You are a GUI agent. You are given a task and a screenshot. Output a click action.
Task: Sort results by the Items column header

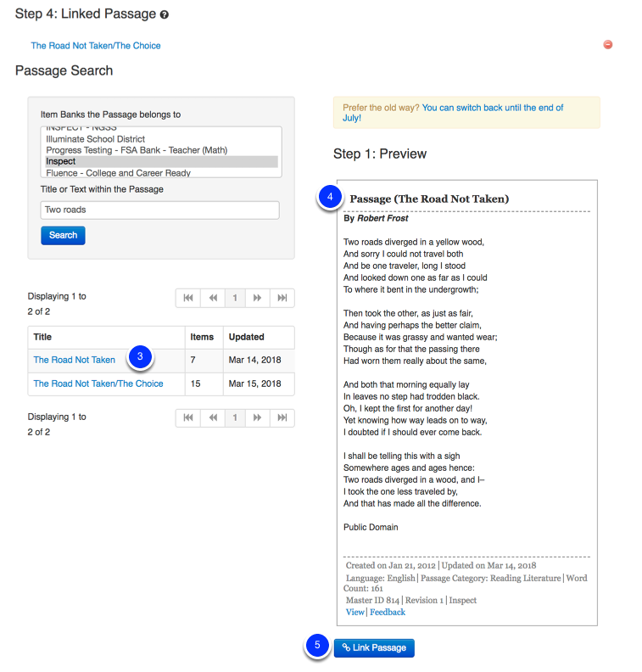pos(202,337)
